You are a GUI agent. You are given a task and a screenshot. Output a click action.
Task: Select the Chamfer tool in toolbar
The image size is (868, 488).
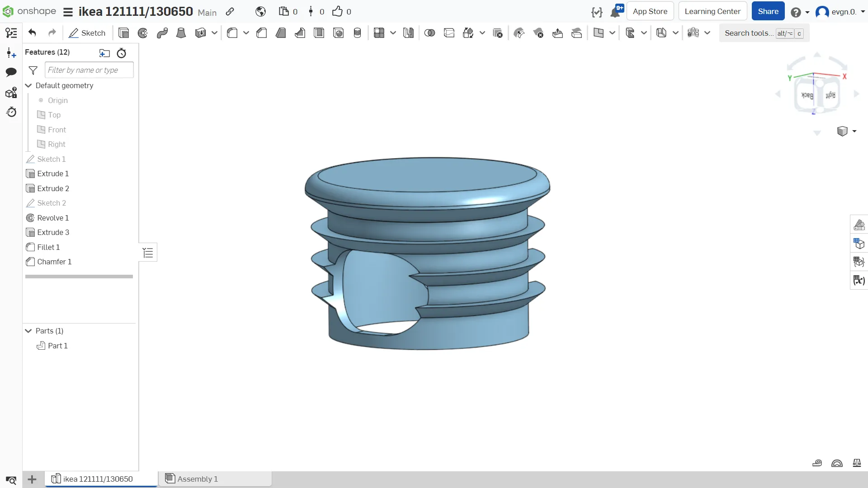pyautogui.click(x=261, y=33)
